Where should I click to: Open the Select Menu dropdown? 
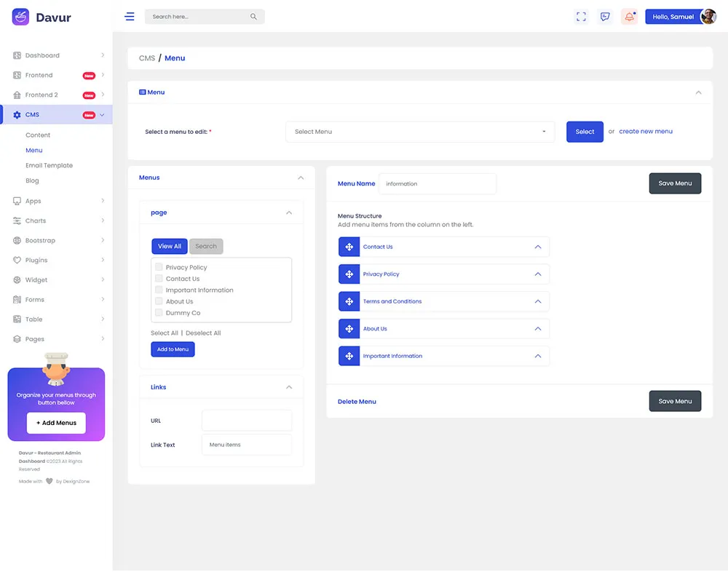click(x=420, y=132)
